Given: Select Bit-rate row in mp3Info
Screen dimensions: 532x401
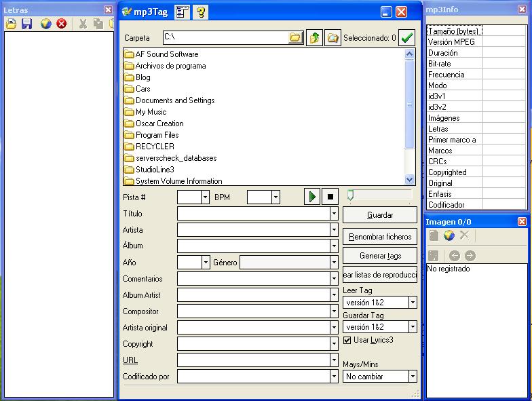Looking at the screenshot, I should 476,64.
